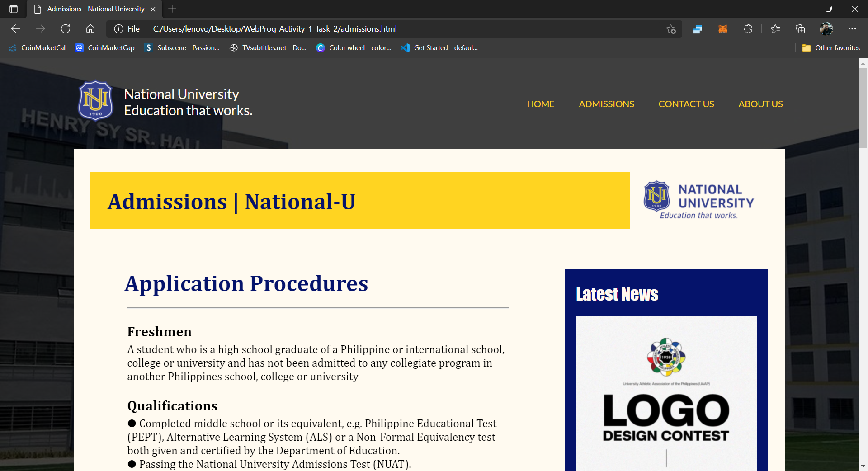Viewport: 868px width, 471px height.
Task: Open the Settings and more menu
Action: 853,28
